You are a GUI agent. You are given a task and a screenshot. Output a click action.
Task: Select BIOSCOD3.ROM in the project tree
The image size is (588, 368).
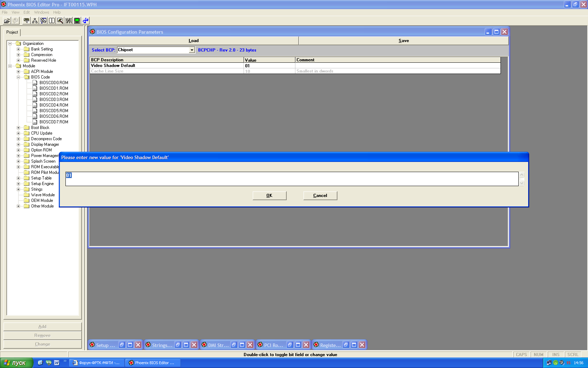(x=54, y=100)
